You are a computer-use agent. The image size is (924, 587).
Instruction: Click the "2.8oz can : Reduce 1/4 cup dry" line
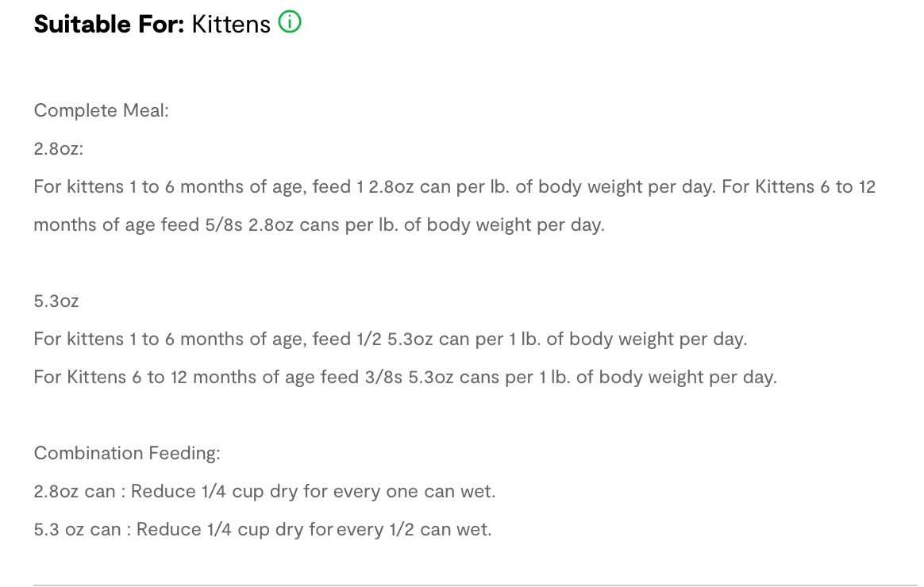coord(264,491)
